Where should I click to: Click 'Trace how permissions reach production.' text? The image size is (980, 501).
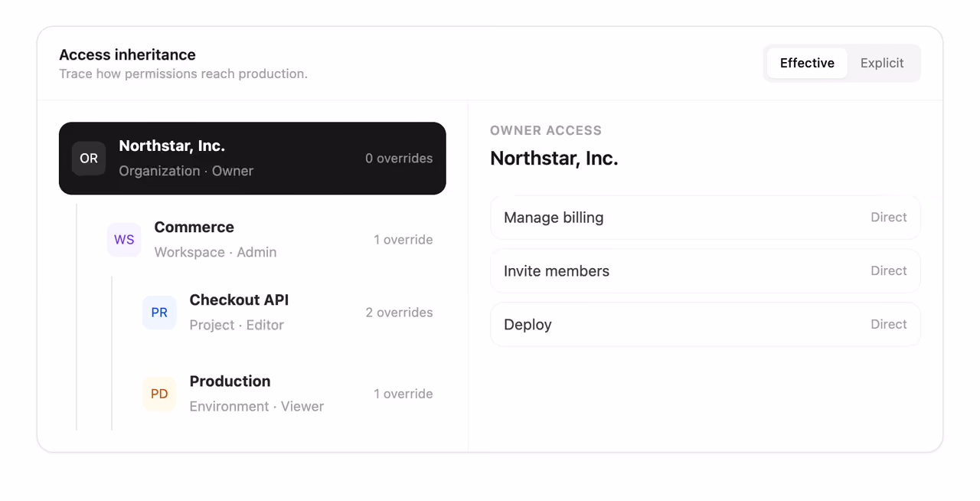(x=183, y=74)
